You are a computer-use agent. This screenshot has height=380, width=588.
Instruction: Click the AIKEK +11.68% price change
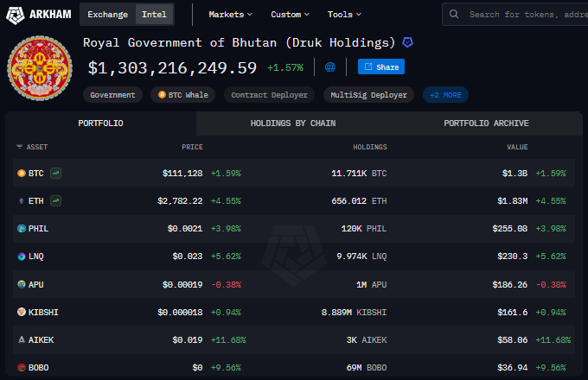pyautogui.click(x=228, y=340)
